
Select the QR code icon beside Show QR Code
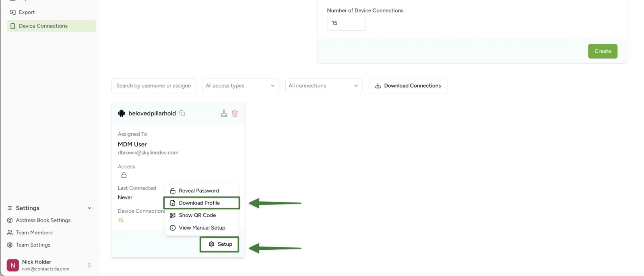pos(172,215)
